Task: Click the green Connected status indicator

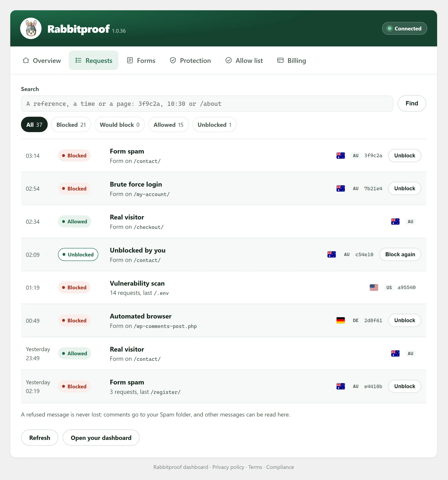Action: [x=404, y=29]
